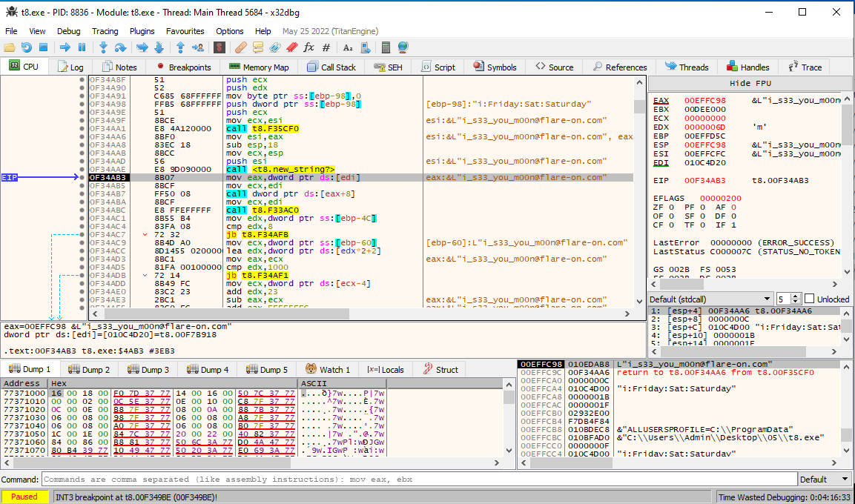This screenshot has height=504, width=855.
Task: Open the Default (stdcall) calling convention dropdown
Action: click(x=710, y=299)
